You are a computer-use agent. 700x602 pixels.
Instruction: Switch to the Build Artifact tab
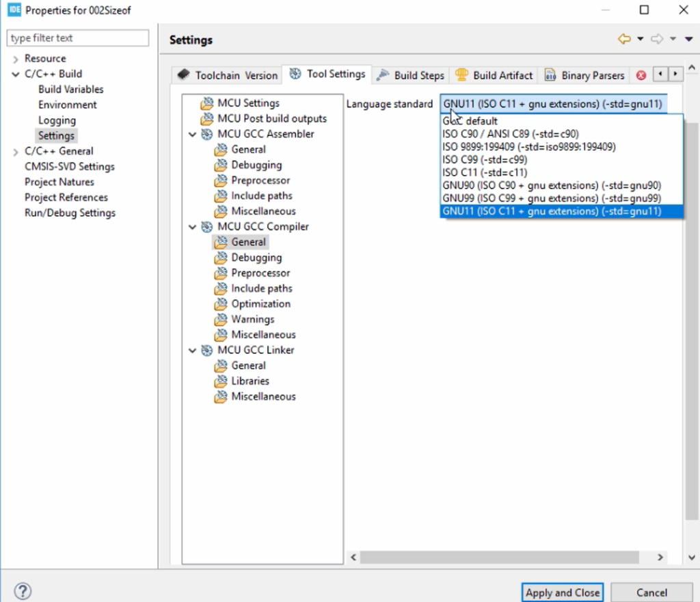(494, 75)
